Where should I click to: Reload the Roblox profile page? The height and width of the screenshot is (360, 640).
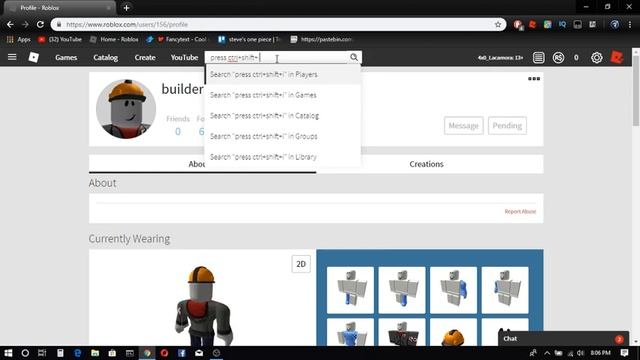pyautogui.click(x=40, y=24)
